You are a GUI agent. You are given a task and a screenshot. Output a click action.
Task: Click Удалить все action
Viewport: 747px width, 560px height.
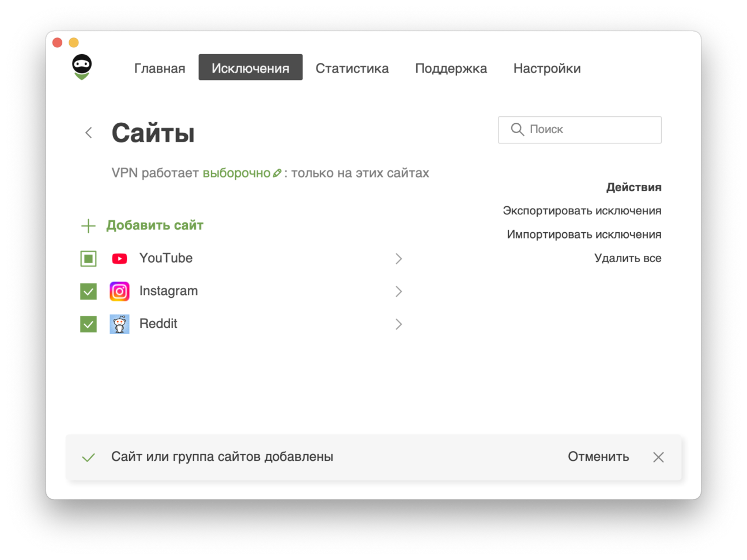[x=627, y=258]
